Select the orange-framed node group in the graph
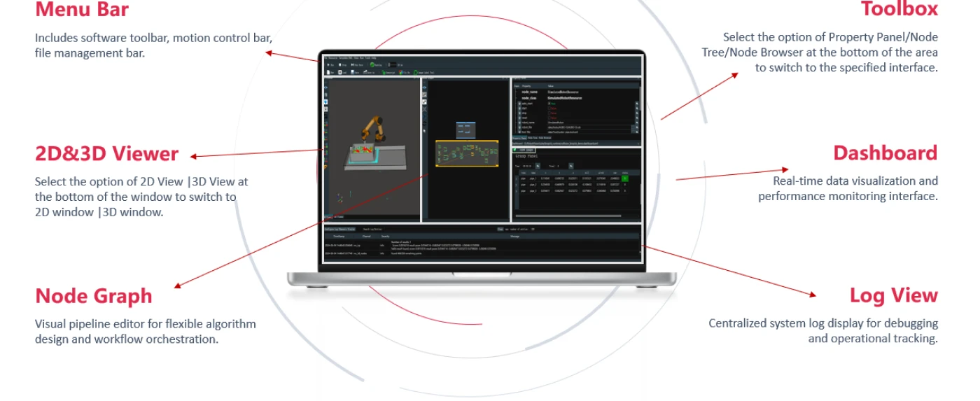This screenshot has width=980, height=401. click(x=467, y=153)
